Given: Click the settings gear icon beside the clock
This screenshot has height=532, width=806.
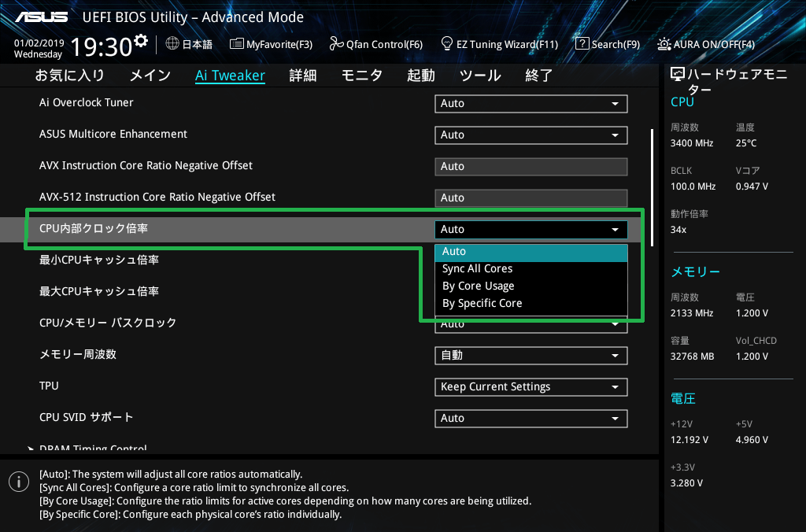Looking at the screenshot, I should pyautogui.click(x=140, y=41).
